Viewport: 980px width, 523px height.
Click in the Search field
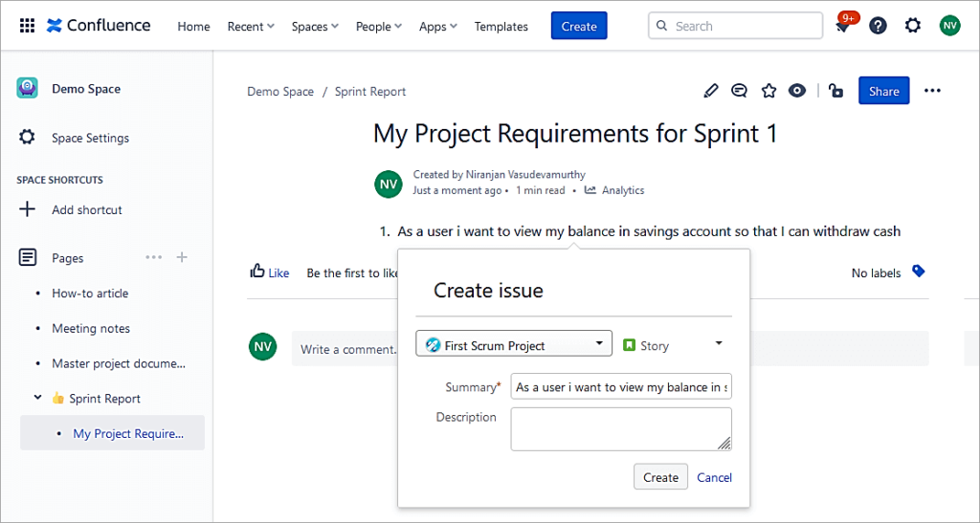click(x=736, y=26)
